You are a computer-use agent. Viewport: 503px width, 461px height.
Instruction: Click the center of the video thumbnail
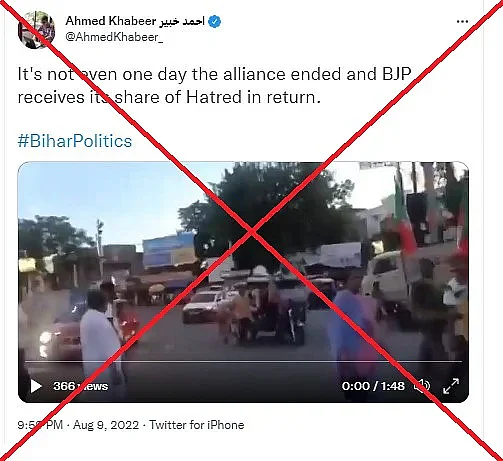click(243, 282)
